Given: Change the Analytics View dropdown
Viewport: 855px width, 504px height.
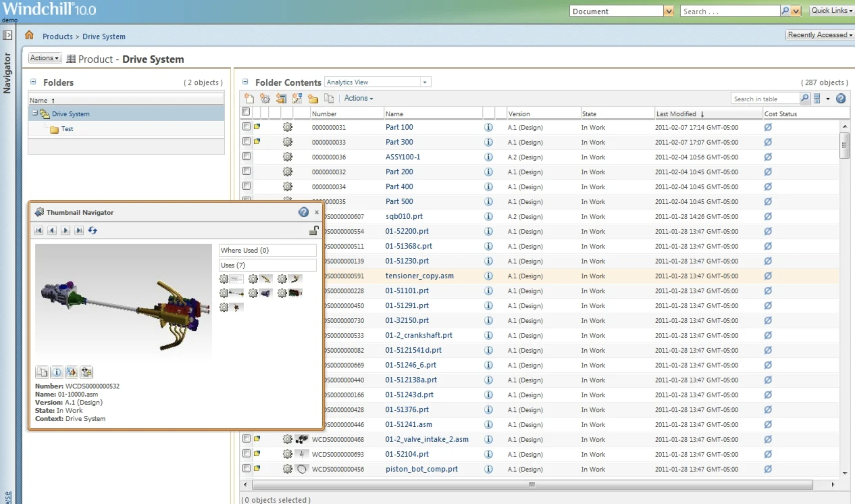Looking at the screenshot, I should 425,82.
